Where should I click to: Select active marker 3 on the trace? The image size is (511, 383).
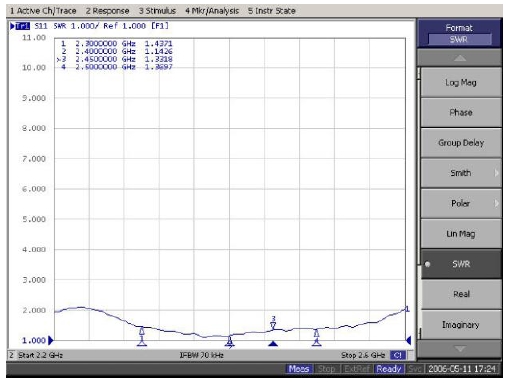click(273, 323)
